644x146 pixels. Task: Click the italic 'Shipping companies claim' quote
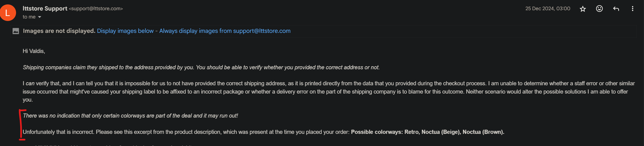pos(201,67)
